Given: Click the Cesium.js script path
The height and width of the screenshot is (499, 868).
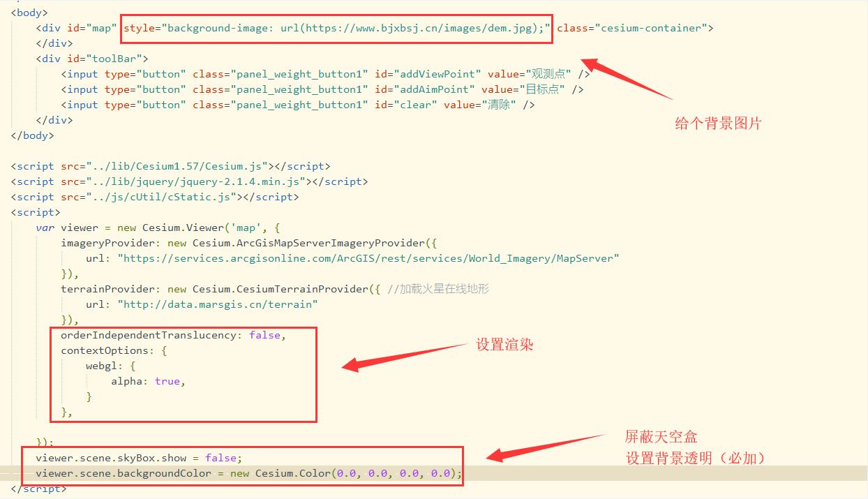Looking at the screenshot, I should point(178,166).
